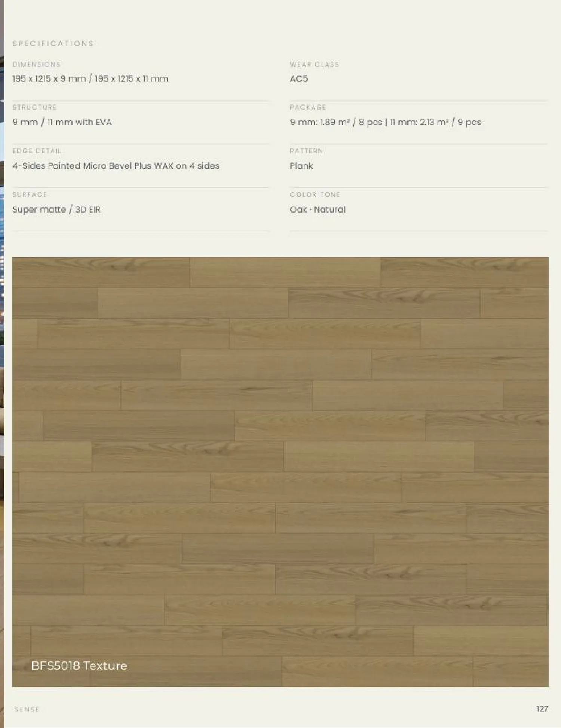Click the SURFACE label

[x=30, y=195]
